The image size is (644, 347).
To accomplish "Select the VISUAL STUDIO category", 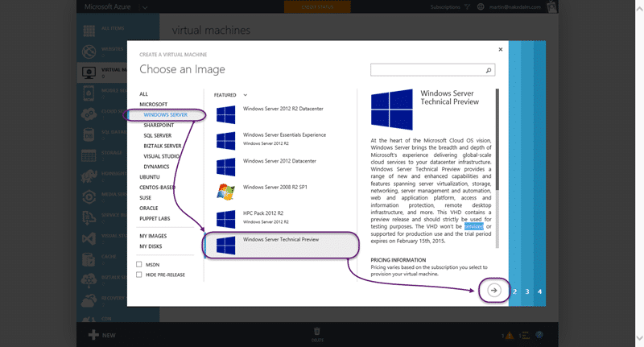I will pos(162,156).
